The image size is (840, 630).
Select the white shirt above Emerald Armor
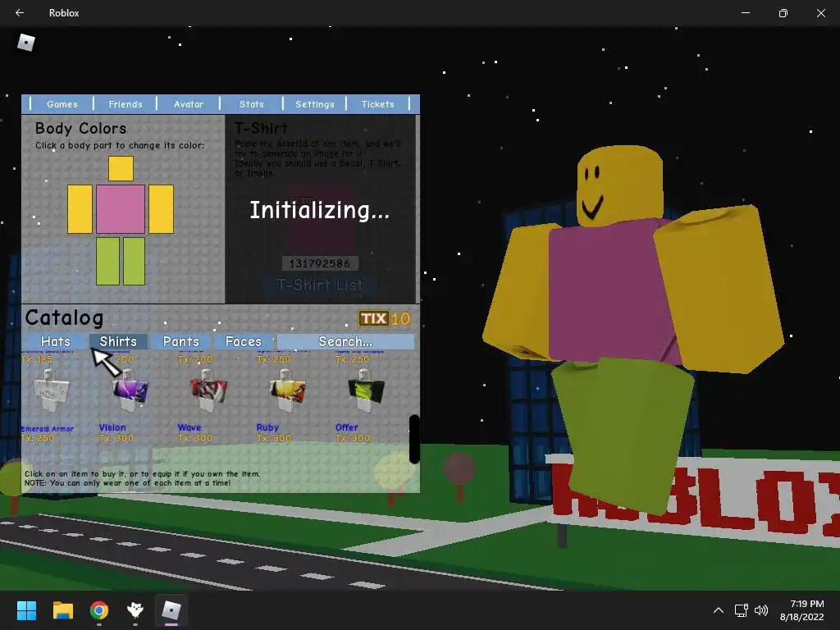point(51,391)
